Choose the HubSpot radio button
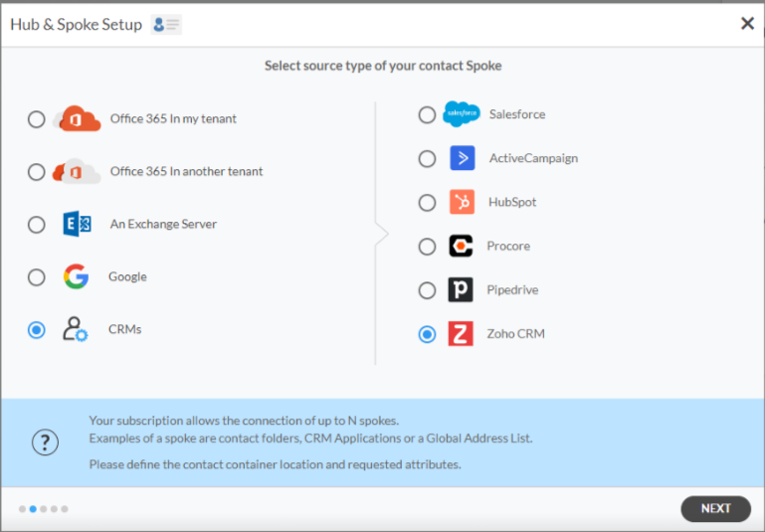765x532 pixels. point(427,203)
